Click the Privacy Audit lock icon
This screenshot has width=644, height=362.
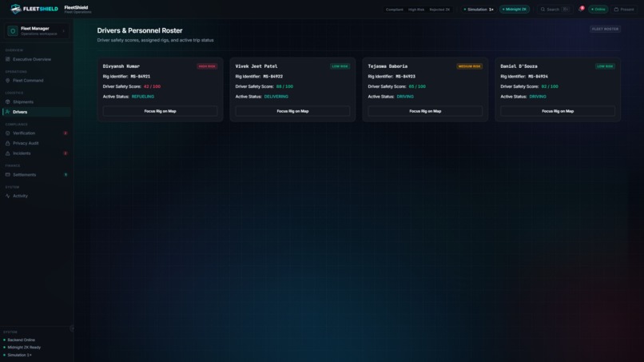[7, 143]
